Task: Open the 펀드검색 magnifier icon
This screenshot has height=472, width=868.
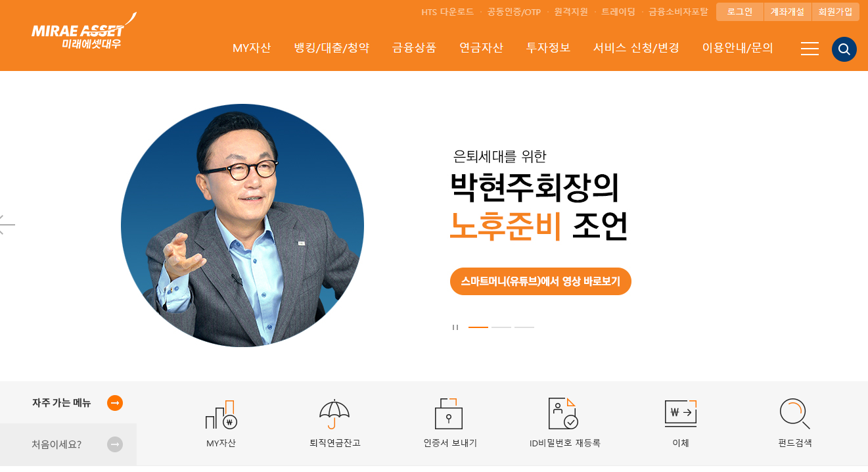Action: click(794, 414)
